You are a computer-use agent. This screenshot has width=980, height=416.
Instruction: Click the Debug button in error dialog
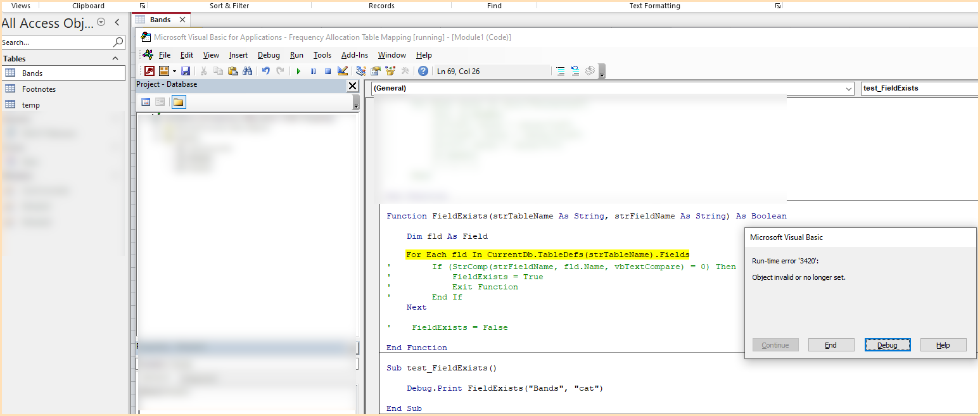tap(887, 345)
